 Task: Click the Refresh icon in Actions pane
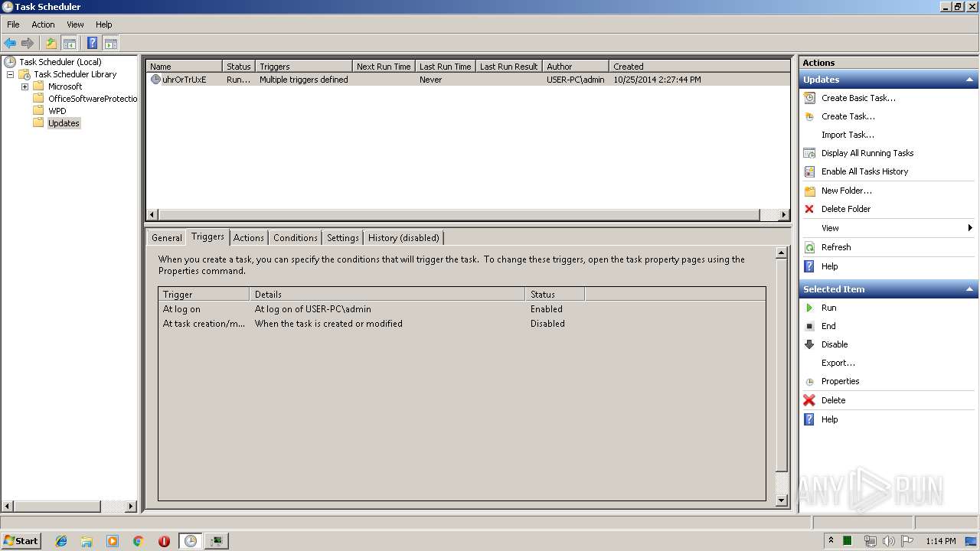809,247
